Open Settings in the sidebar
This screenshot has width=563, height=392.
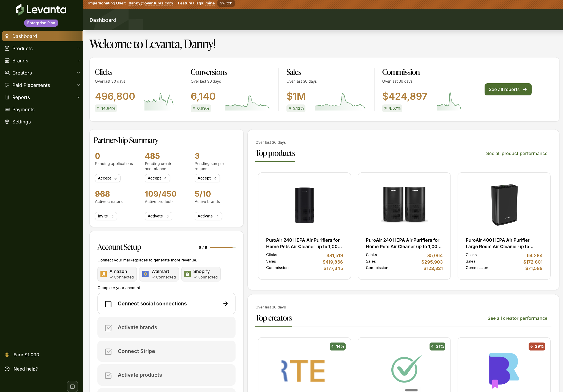coord(42,122)
